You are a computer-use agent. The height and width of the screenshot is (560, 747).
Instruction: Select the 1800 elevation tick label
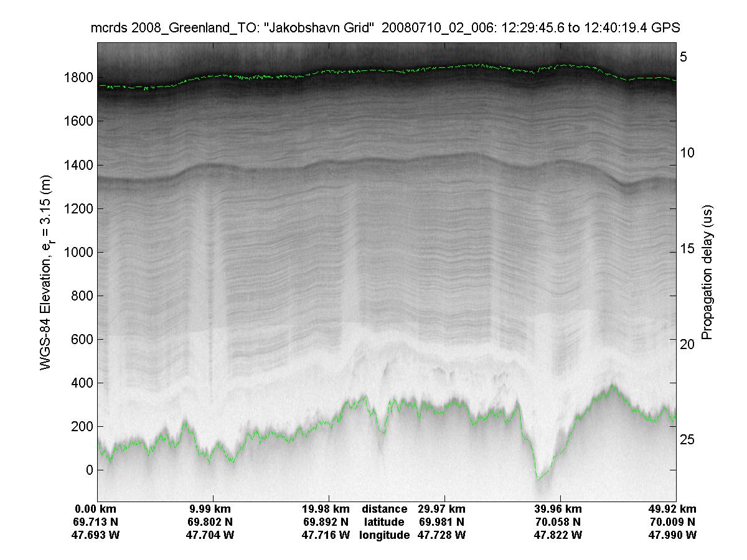tap(80, 78)
